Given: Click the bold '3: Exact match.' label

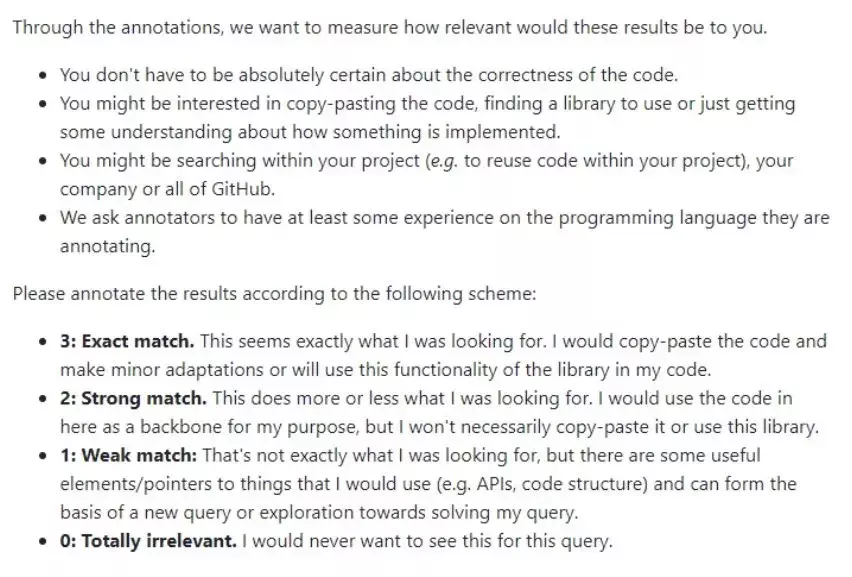Looking at the screenshot, I should (x=127, y=341).
